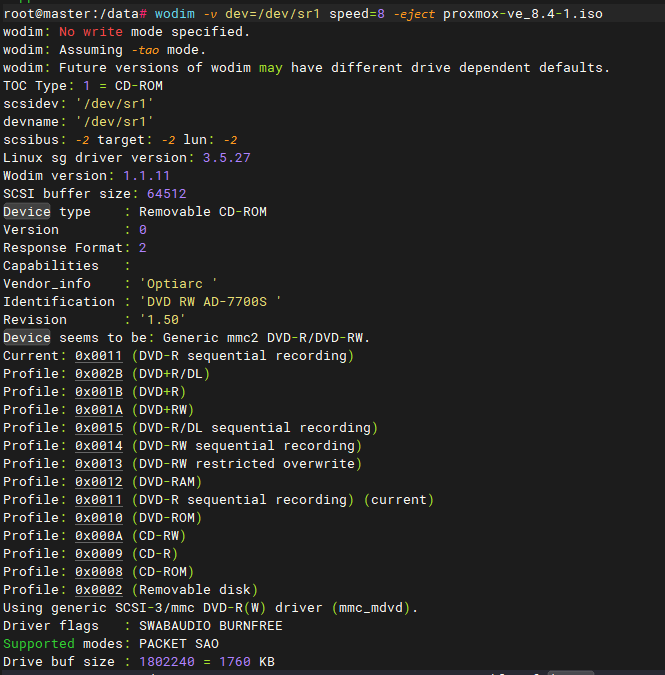Image resolution: width=665 pixels, height=675 pixels.
Task: Click profile code 0x002B (DVD+R/DL)
Action: coord(99,374)
